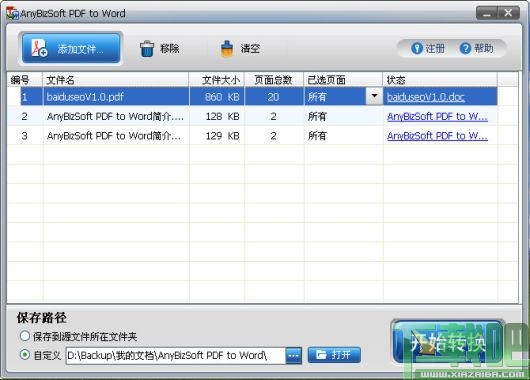Click the 添加文件 PDF add icon
530x380 pixels.
point(39,48)
